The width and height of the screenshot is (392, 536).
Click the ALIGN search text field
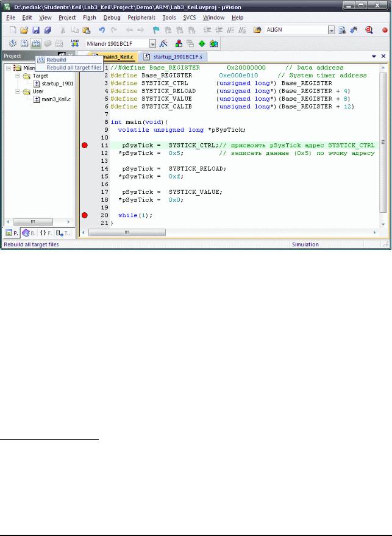click(x=296, y=30)
